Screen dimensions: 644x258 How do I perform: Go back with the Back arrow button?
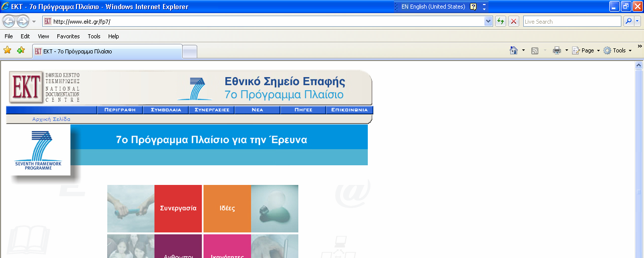9,21
